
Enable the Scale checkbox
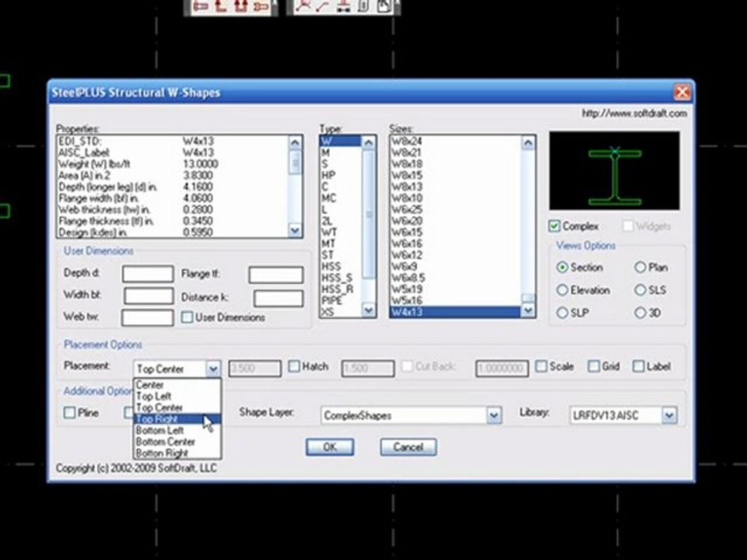tap(542, 366)
